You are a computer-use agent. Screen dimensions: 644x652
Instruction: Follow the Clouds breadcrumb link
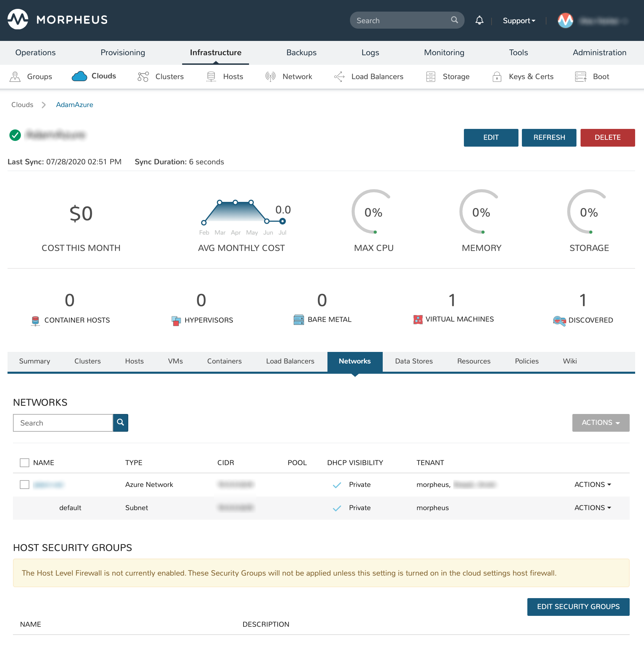tap(22, 105)
